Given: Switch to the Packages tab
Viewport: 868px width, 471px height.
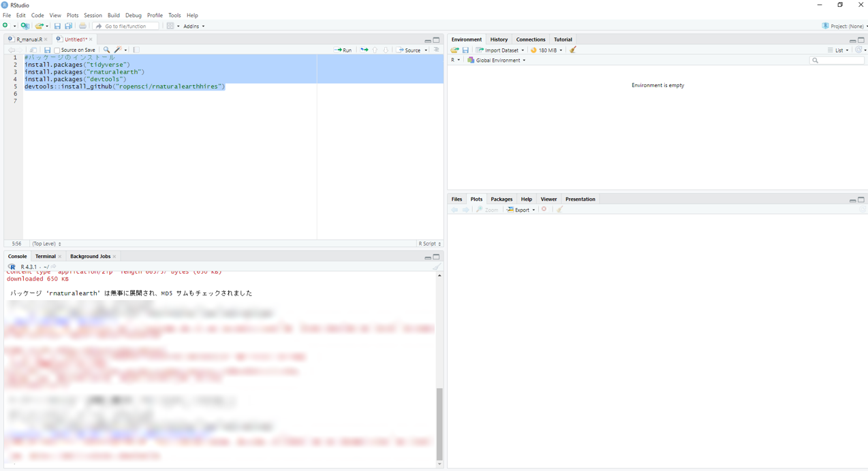Looking at the screenshot, I should [501, 199].
